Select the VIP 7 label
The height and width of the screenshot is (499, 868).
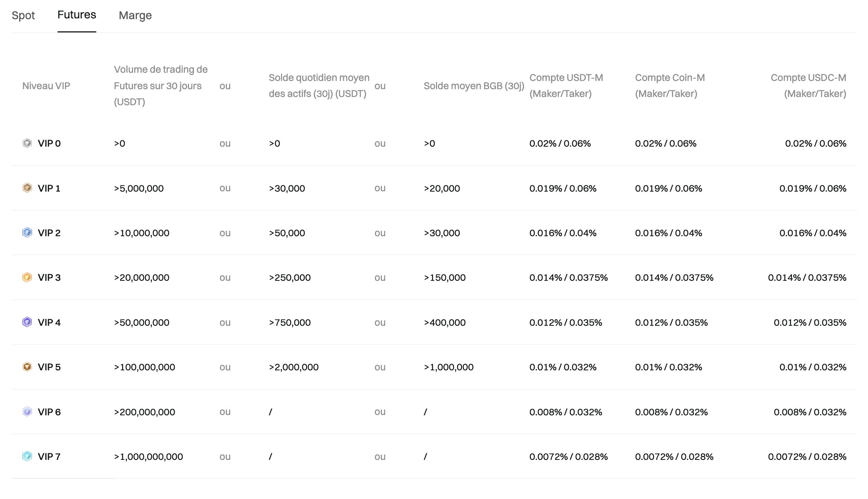click(49, 457)
